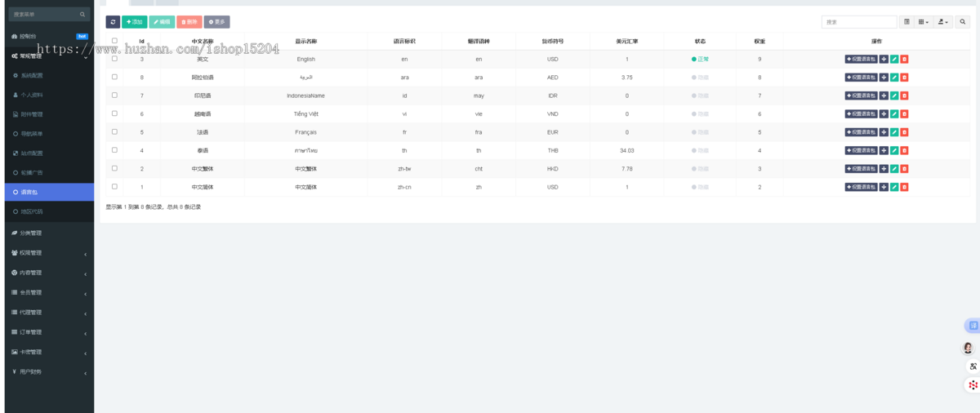Click drag-sort icon in English row
The height and width of the screenshot is (413, 980).
coord(884,60)
